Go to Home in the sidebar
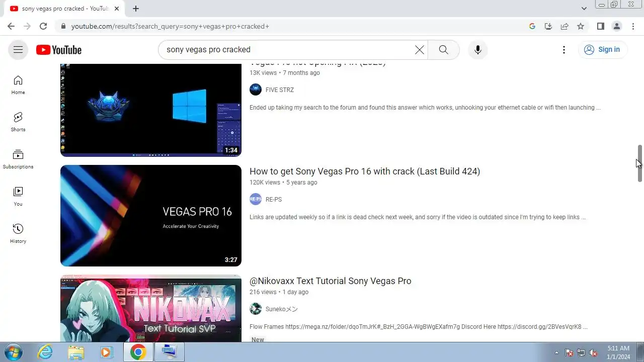Image resolution: width=644 pixels, height=362 pixels. pos(18,85)
